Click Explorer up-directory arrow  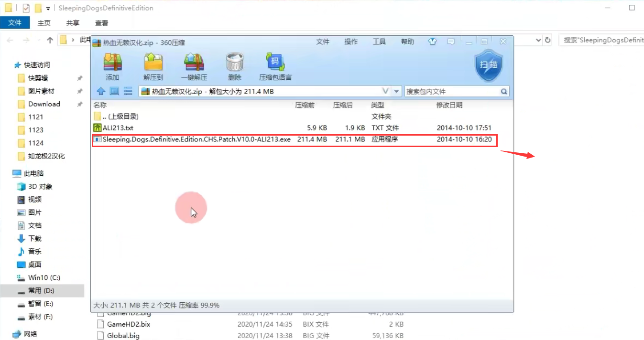tap(50, 40)
